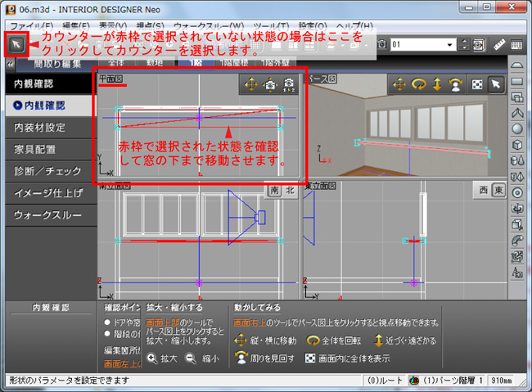
Task: Click the rotate view icon in perspective view
Action: pyautogui.click(x=419, y=84)
